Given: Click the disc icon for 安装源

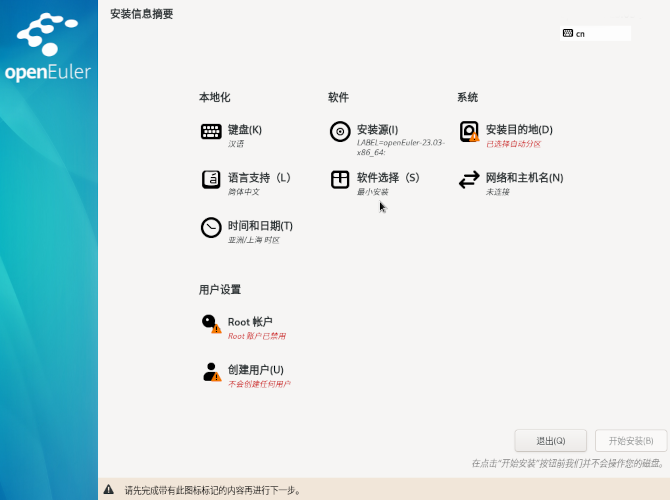Looking at the screenshot, I should coord(340,131).
